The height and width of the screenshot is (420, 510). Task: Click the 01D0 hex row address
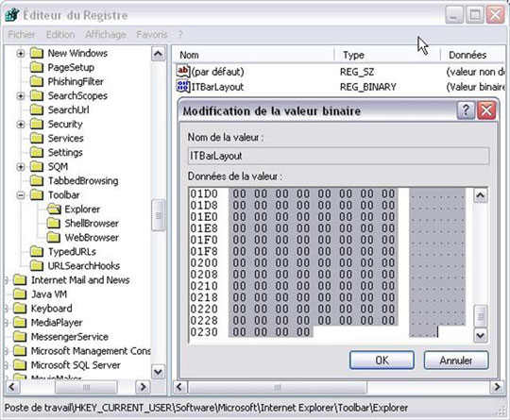coord(204,194)
